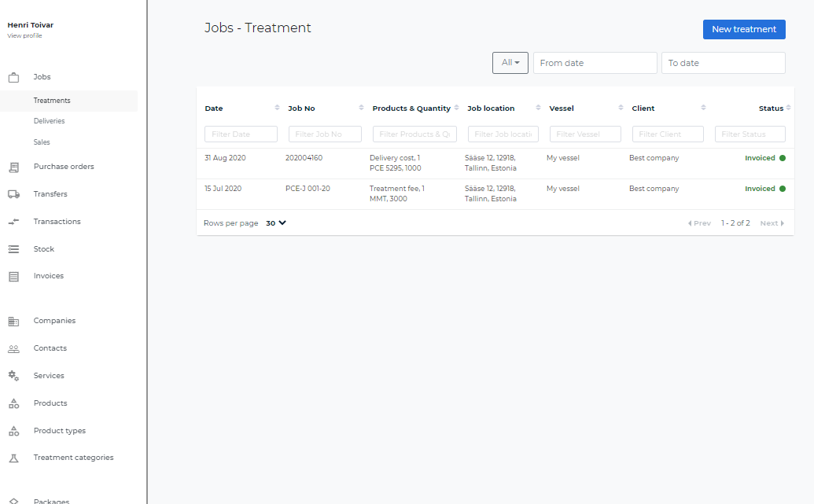Click the Filter Job location input
The image size is (814, 504).
tap(503, 134)
